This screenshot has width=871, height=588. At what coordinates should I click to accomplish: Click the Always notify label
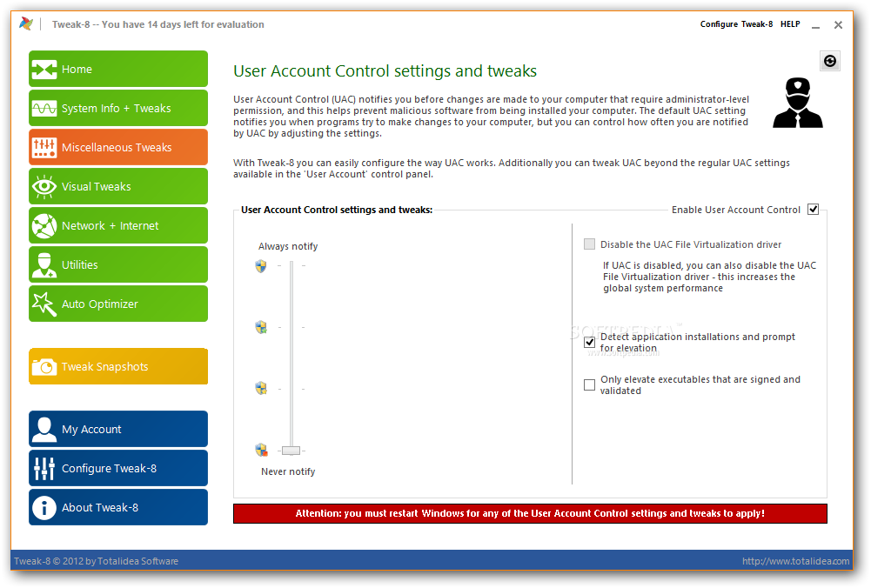288,246
